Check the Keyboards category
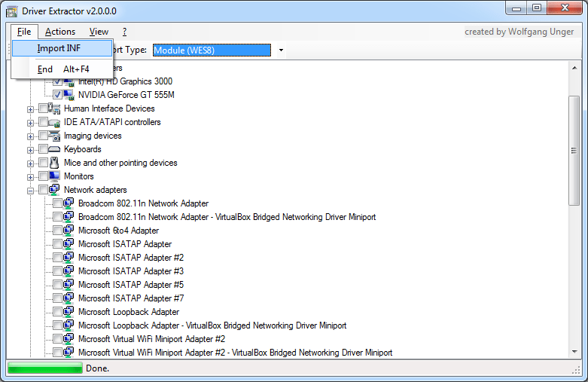 [43, 149]
